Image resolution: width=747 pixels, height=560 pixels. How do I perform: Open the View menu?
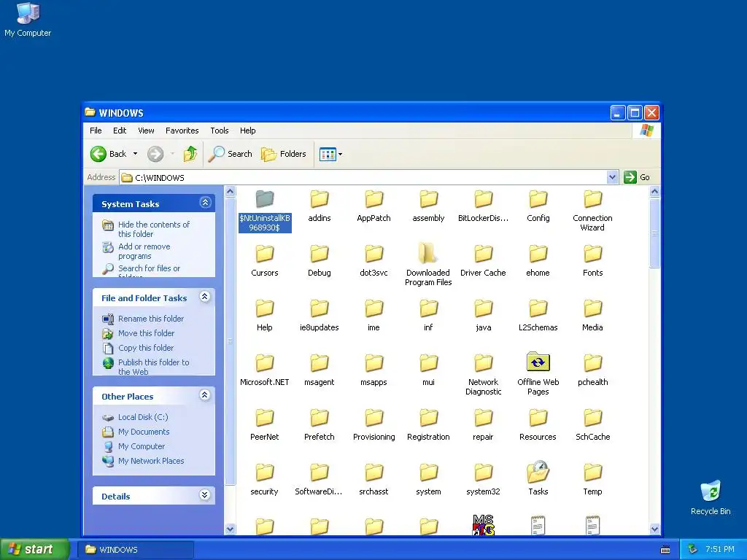tap(146, 131)
